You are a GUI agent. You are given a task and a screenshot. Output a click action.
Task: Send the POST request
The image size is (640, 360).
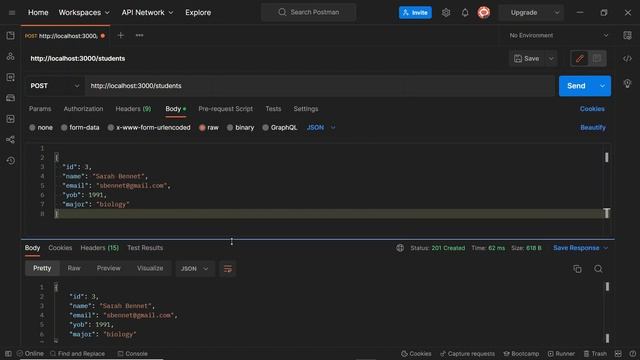(x=576, y=86)
